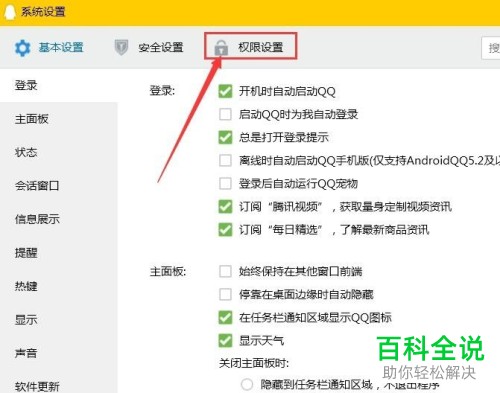Open 显示 sidebar section
This screenshot has height=393, width=500.
(x=26, y=320)
